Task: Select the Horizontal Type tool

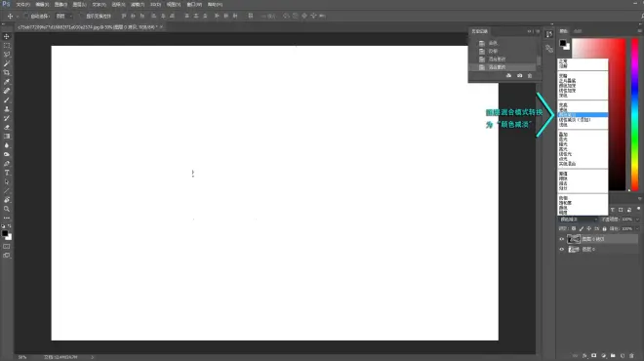Action: [x=7, y=173]
